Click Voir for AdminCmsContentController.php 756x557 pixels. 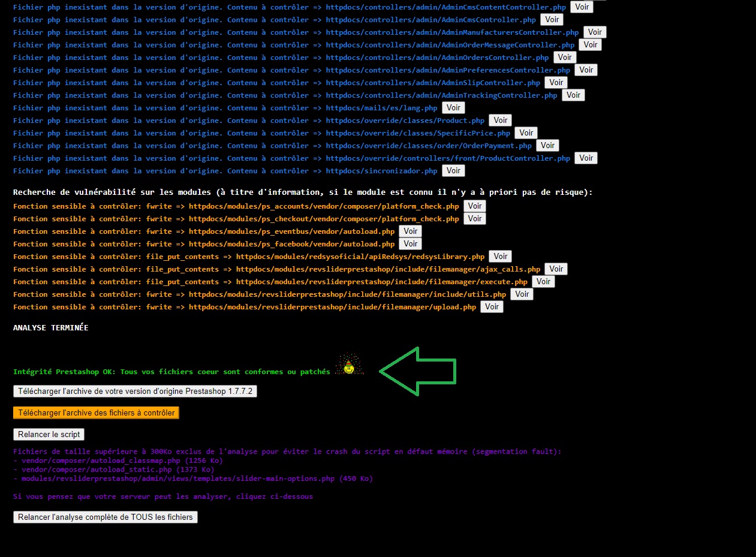click(582, 7)
